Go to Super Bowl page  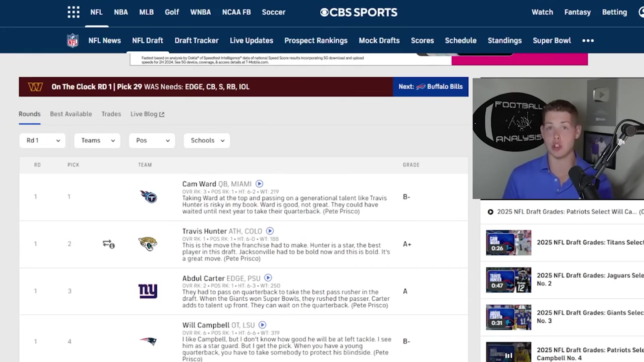coord(552,41)
